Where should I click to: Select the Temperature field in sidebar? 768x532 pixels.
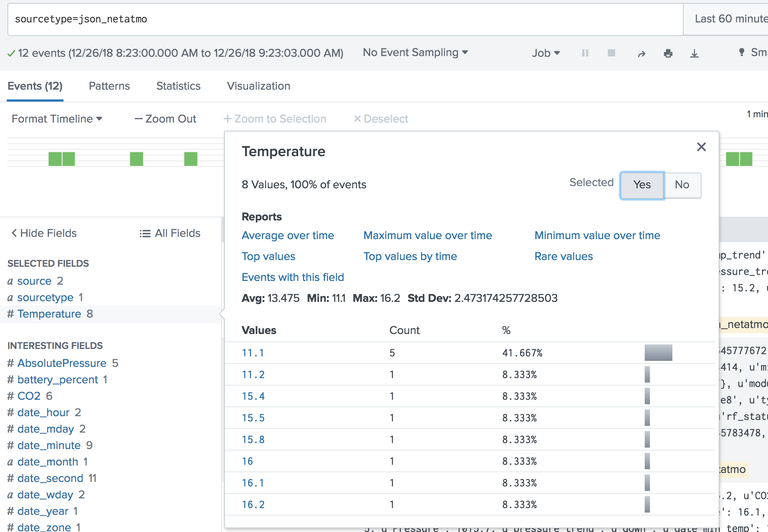pyautogui.click(x=49, y=314)
